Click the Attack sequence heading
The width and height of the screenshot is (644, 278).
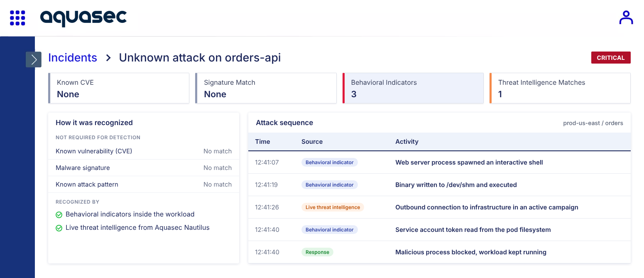[x=284, y=123]
